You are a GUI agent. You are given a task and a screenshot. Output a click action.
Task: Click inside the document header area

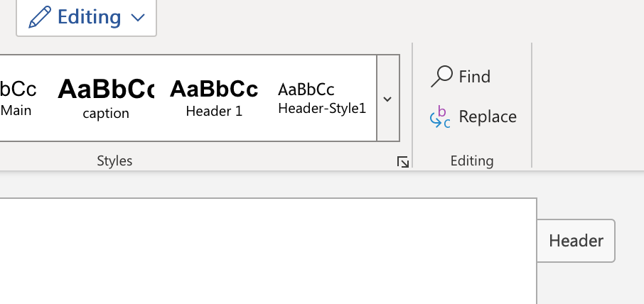coord(268,251)
